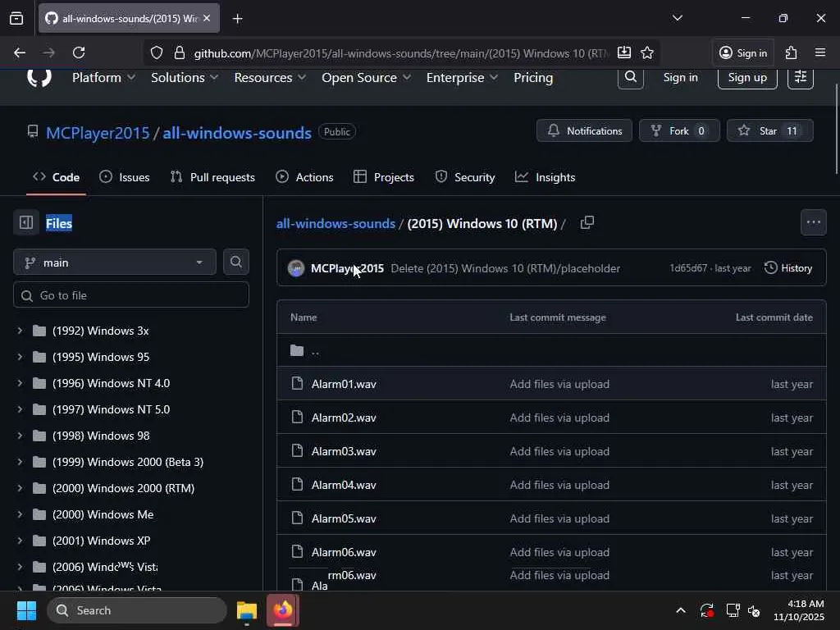Open the Resources dropdown menu
This screenshot has height=630, width=840.
click(x=270, y=78)
